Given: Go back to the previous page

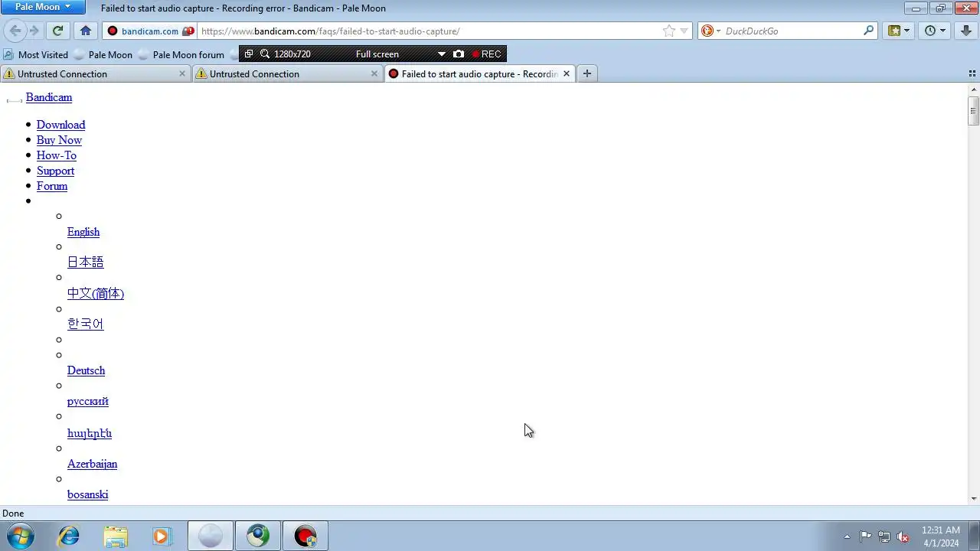Looking at the screenshot, I should [x=15, y=31].
